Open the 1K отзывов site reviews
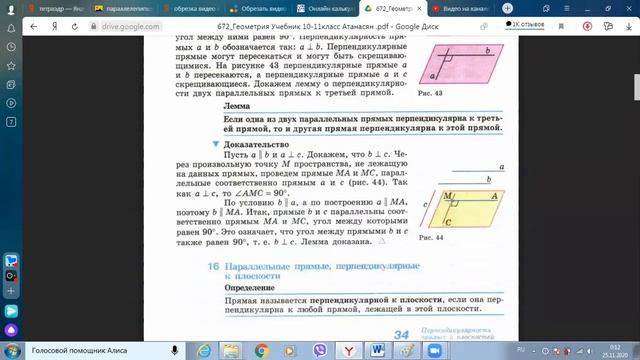 [x=524, y=25]
